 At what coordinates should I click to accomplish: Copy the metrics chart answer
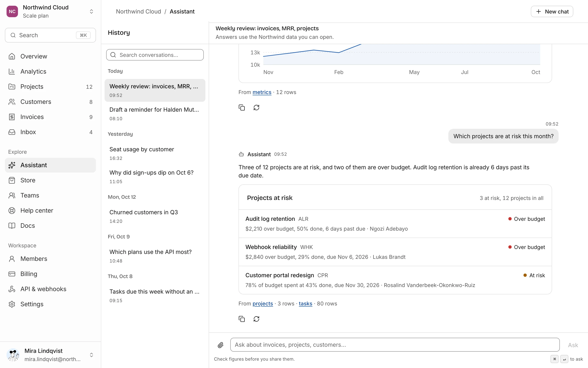click(x=242, y=108)
